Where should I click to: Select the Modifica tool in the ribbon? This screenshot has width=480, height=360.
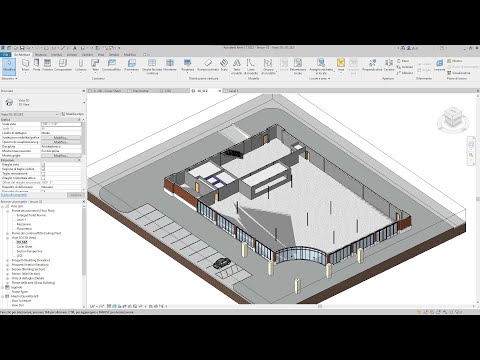pyautogui.click(x=9, y=66)
